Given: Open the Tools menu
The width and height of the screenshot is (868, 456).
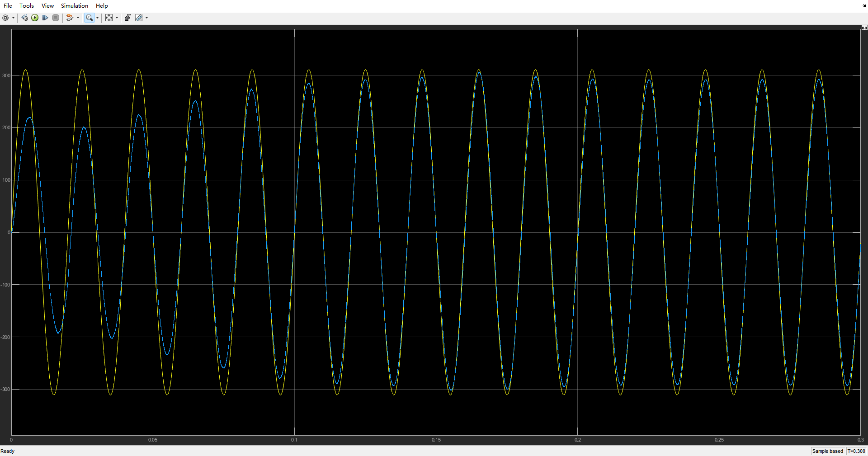Looking at the screenshot, I should coord(27,5).
